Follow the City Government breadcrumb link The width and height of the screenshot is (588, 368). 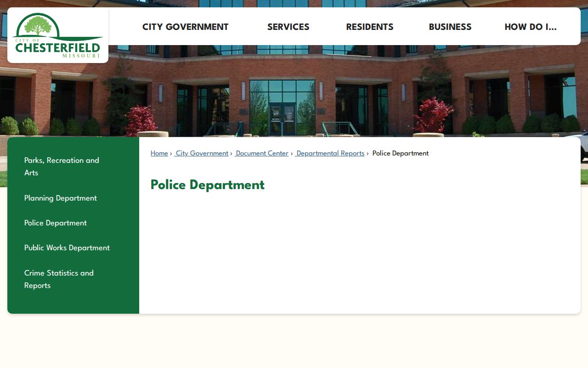click(201, 153)
